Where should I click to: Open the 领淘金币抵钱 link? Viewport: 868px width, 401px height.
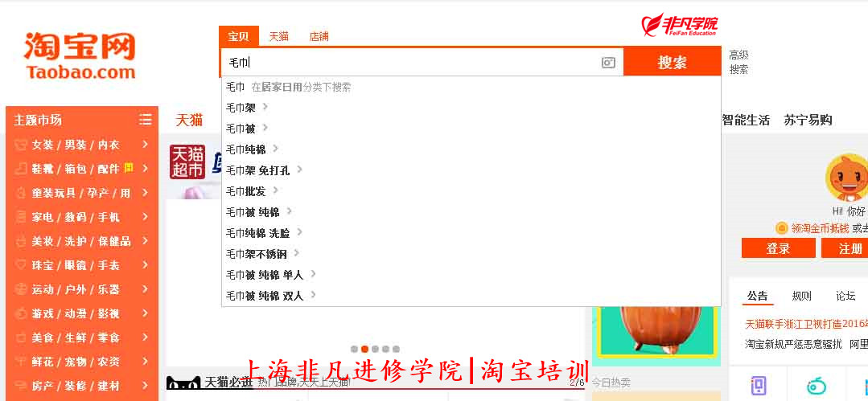[x=820, y=228]
